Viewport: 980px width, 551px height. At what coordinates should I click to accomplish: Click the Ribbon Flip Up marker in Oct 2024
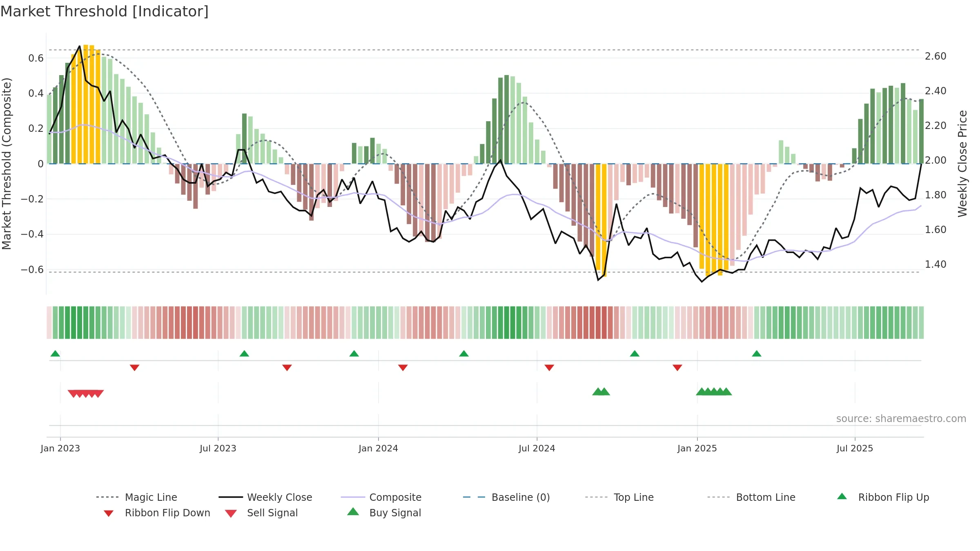click(x=635, y=353)
